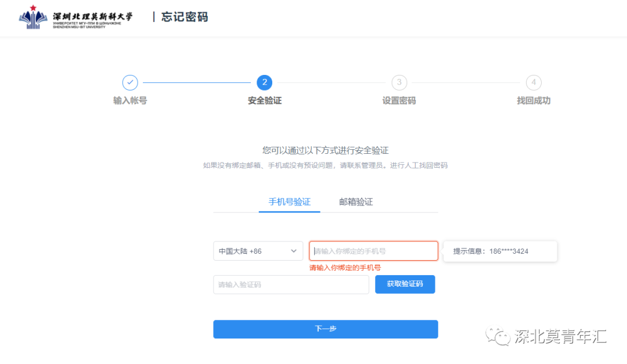
Task: Click the WeChat icon in watermark
Action: 498,336
